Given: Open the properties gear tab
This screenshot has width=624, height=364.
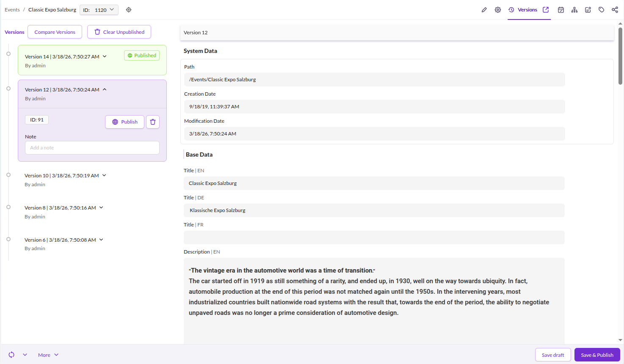Looking at the screenshot, I should [498, 10].
